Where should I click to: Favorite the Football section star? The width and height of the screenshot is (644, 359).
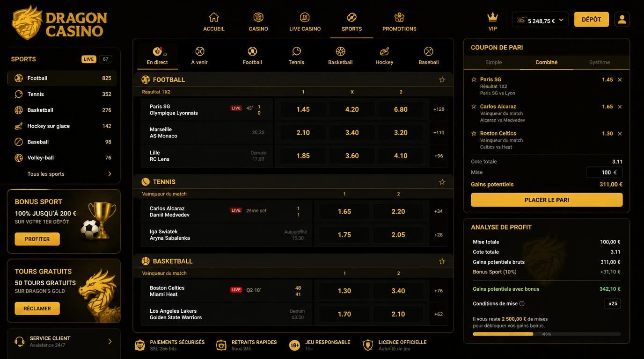click(x=442, y=79)
